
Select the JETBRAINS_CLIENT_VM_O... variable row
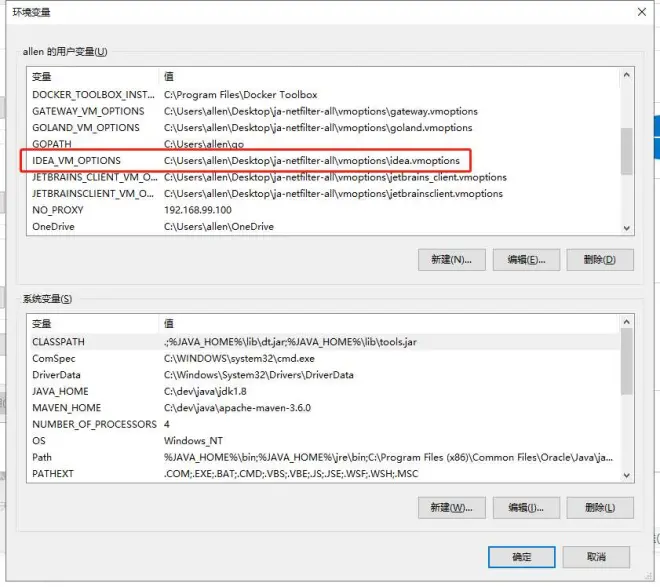point(324,177)
